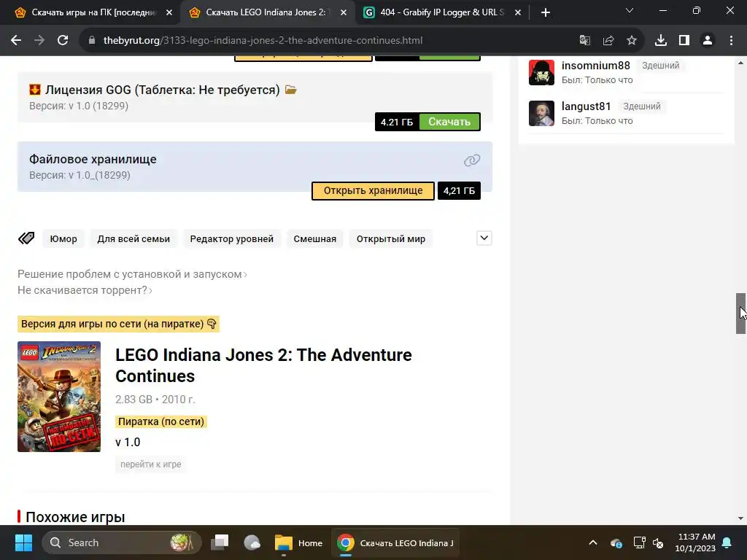This screenshot has height=560, width=747.
Task: Open insomnium88's profile link
Action: [595, 66]
